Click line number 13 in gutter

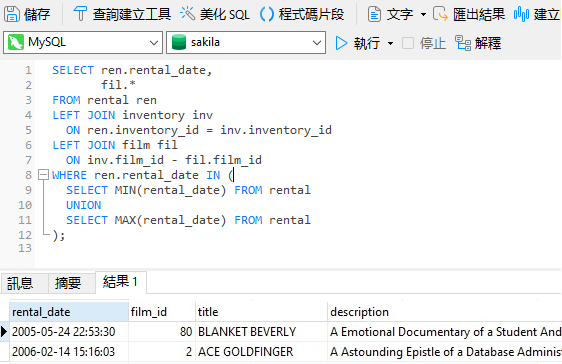(25, 248)
